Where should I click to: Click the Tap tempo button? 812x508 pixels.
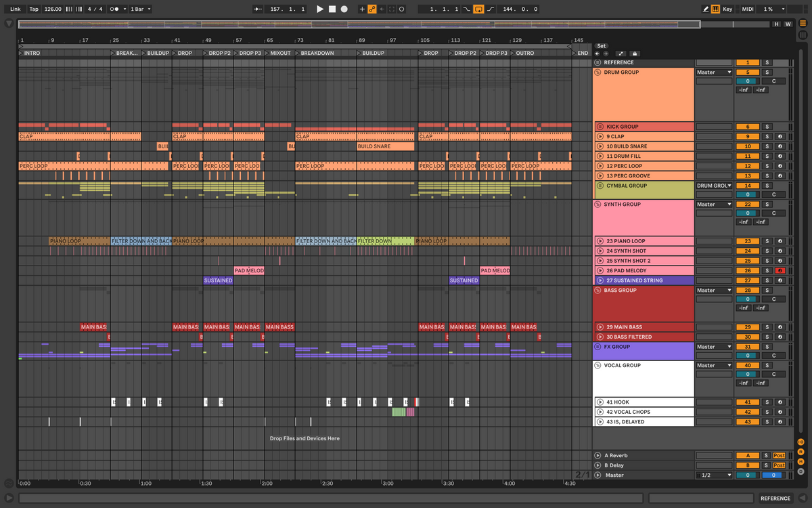pyautogui.click(x=34, y=9)
